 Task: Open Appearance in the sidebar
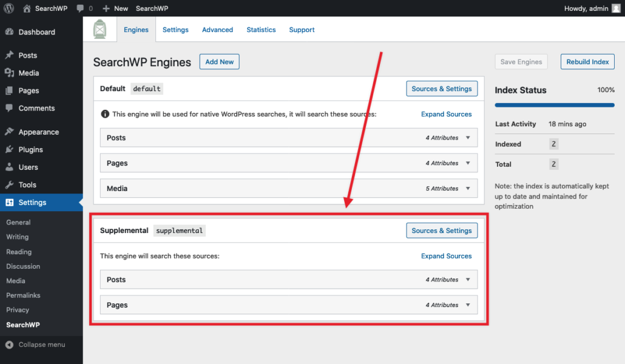[x=38, y=132]
